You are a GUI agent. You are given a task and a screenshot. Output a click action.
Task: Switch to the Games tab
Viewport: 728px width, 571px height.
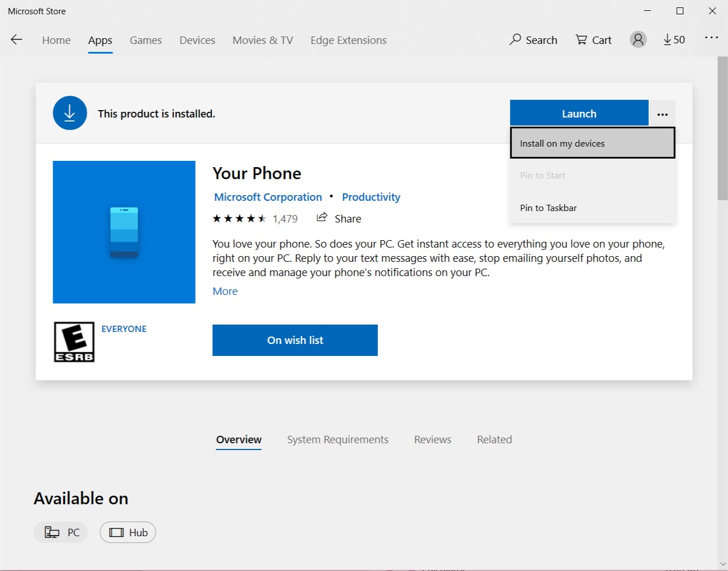pyautogui.click(x=146, y=41)
